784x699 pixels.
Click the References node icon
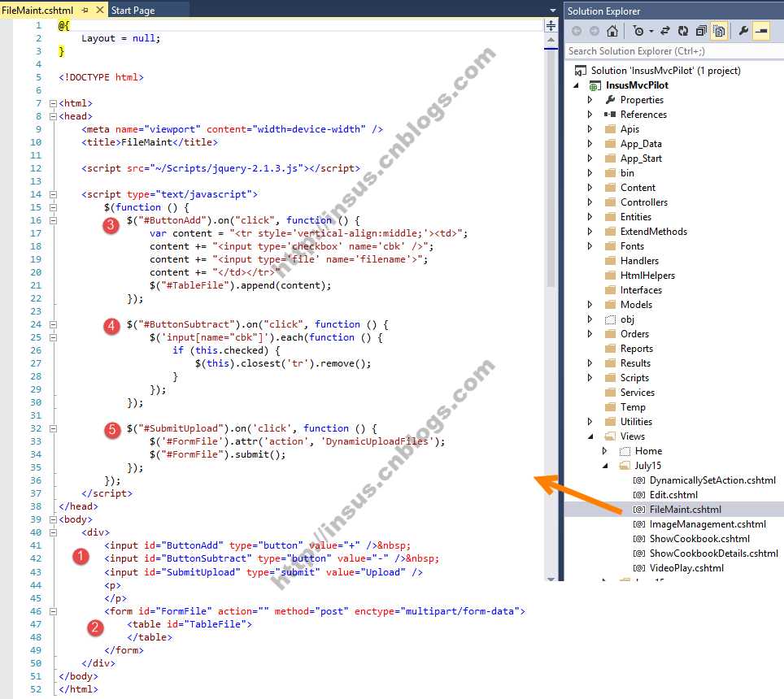610,115
